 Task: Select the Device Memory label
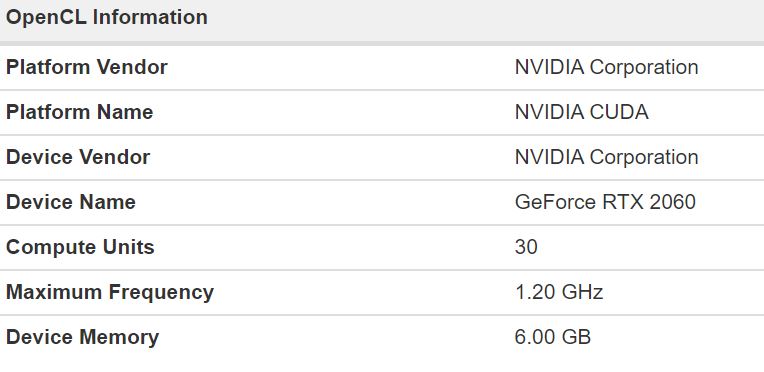click(82, 337)
